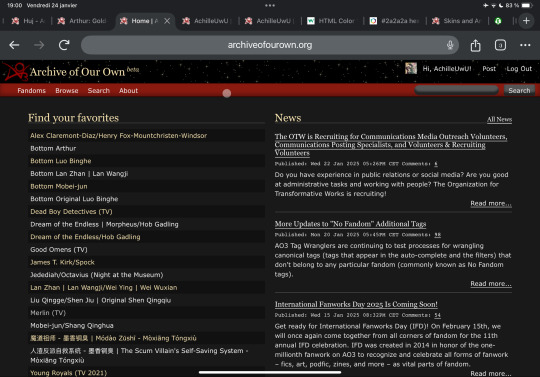Click the archiveofourown.org address bar
The width and height of the screenshot is (540, 377).
pyautogui.click(x=270, y=45)
